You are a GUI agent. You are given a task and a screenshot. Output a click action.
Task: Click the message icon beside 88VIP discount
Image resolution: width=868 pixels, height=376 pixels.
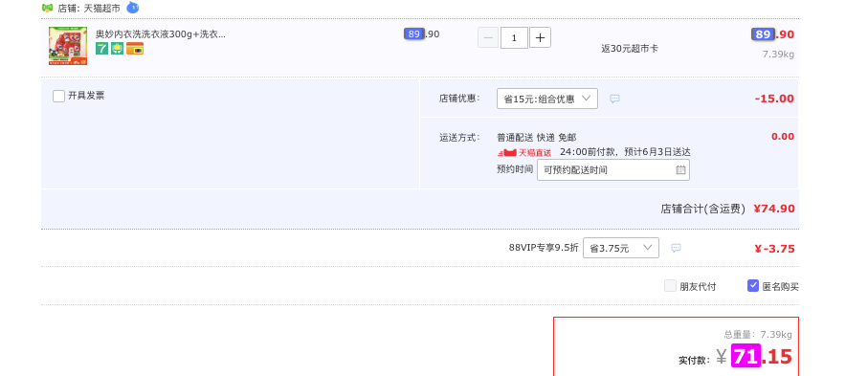[676, 248]
